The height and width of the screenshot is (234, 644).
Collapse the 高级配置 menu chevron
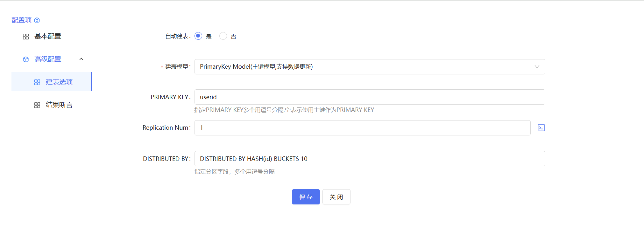pyautogui.click(x=81, y=59)
